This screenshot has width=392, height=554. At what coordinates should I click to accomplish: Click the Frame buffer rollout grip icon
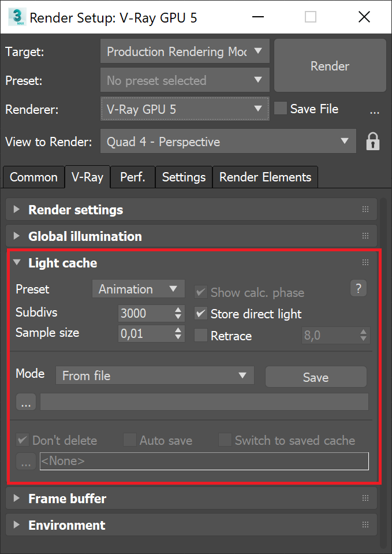click(x=365, y=497)
